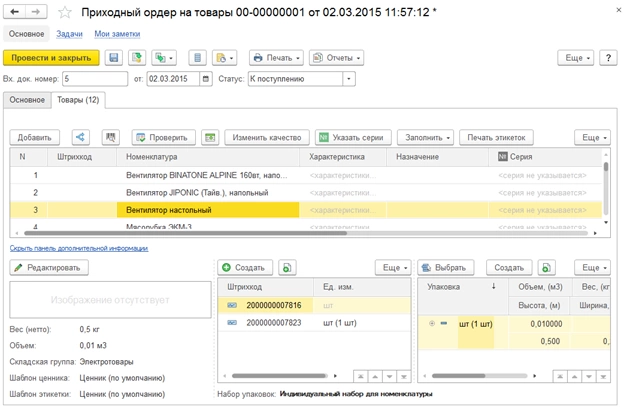Expand the Статус dropdown list
The width and height of the screenshot is (624, 407).
pos(349,79)
